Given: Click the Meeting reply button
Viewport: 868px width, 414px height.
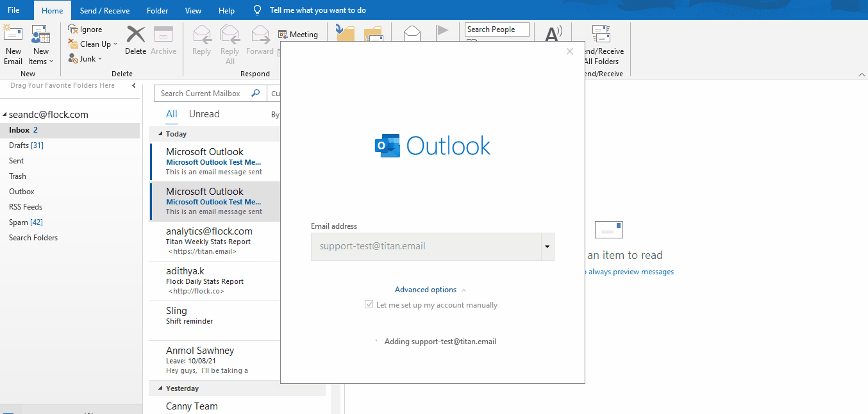Looking at the screenshot, I should point(298,35).
